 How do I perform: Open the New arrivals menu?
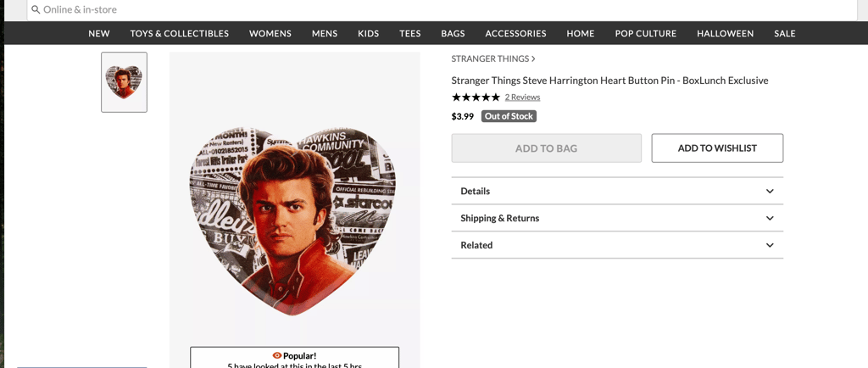pos(99,34)
